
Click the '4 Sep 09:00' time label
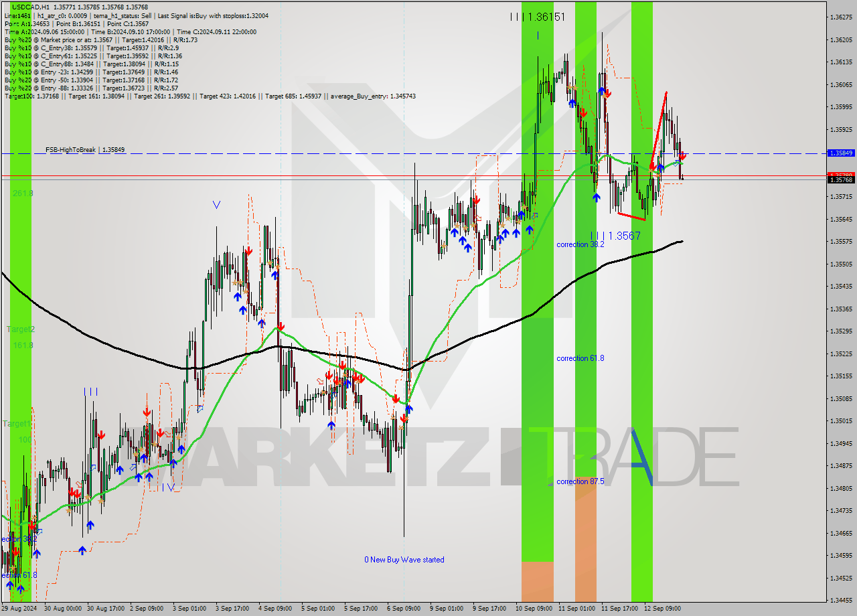click(275, 609)
